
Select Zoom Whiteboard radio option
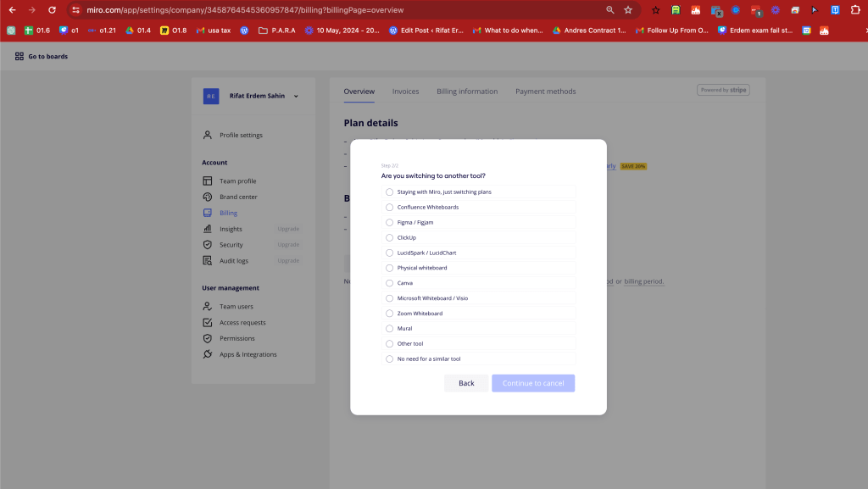(389, 313)
